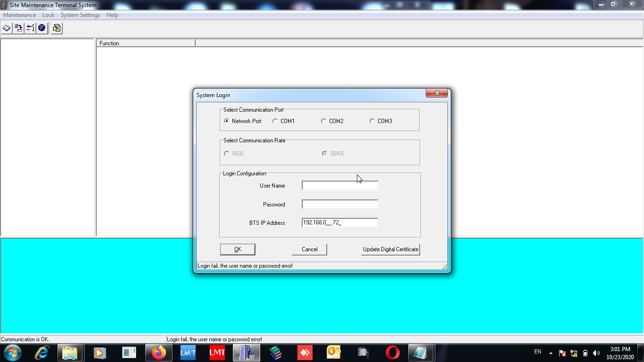This screenshot has height=362, width=644.
Task: Click the hand writing document toolbar icon
Action: (x=57, y=28)
